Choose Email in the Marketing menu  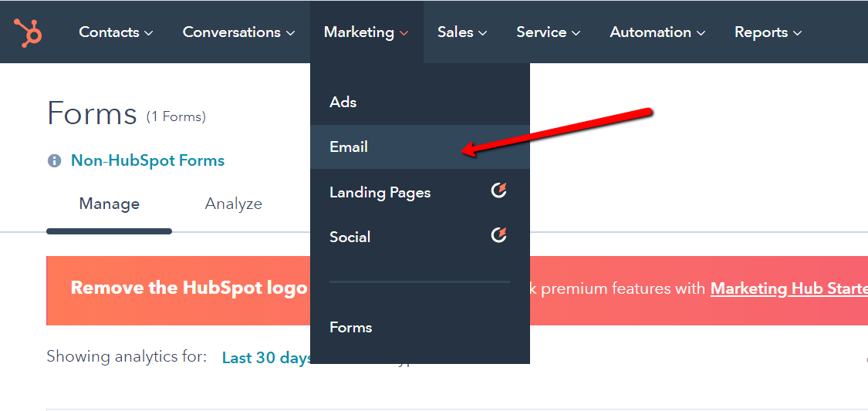click(349, 147)
